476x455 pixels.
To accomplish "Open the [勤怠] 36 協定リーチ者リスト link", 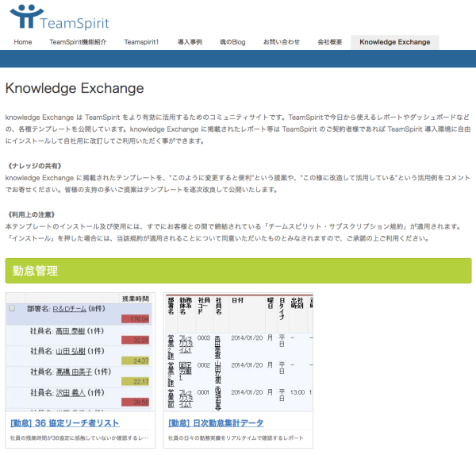I will tap(65, 422).
